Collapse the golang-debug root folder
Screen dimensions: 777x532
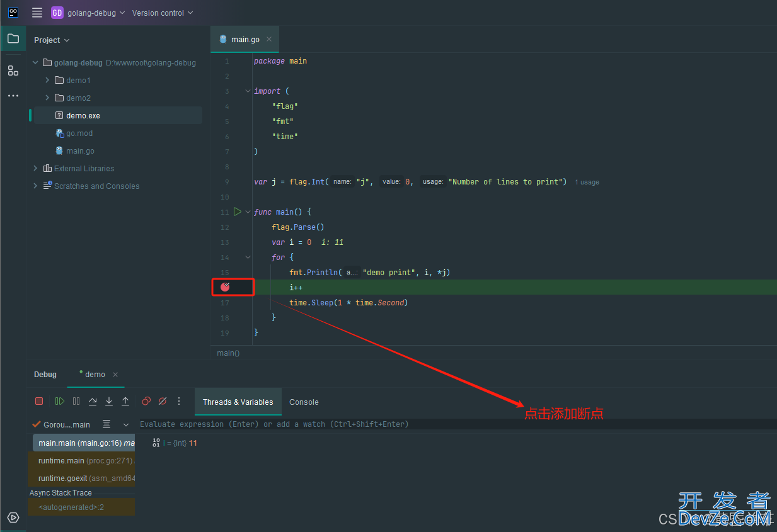[35, 63]
